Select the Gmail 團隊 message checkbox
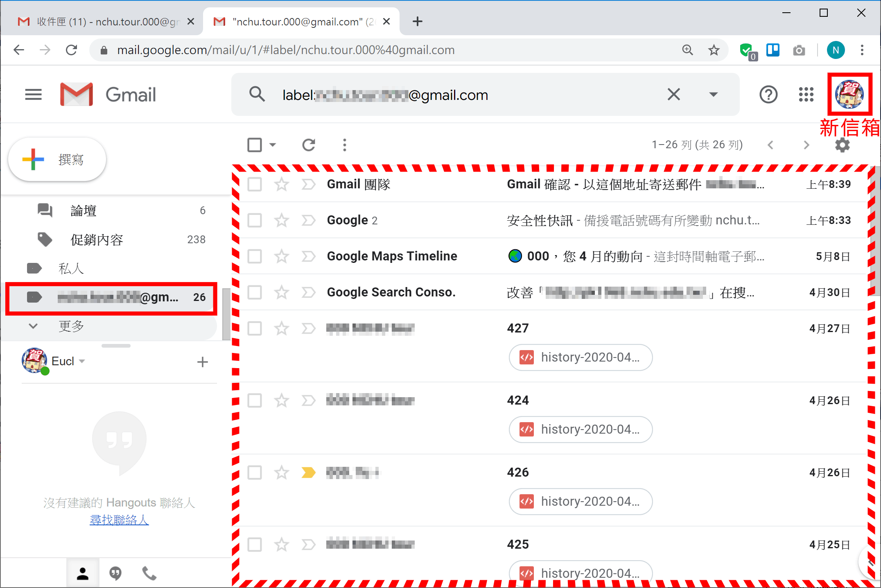This screenshot has height=588, width=881. 255,184
